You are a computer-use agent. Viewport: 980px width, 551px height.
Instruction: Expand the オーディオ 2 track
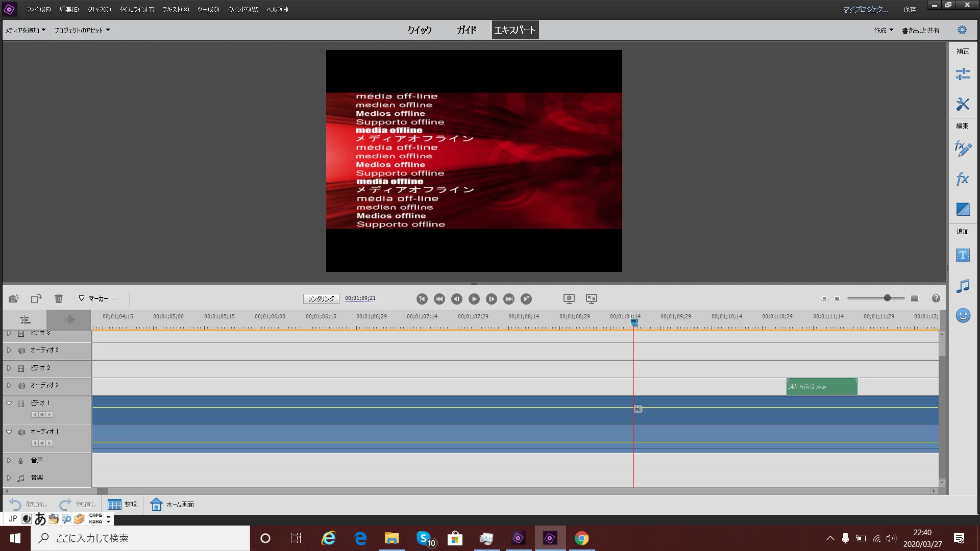[x=9, y=386]
